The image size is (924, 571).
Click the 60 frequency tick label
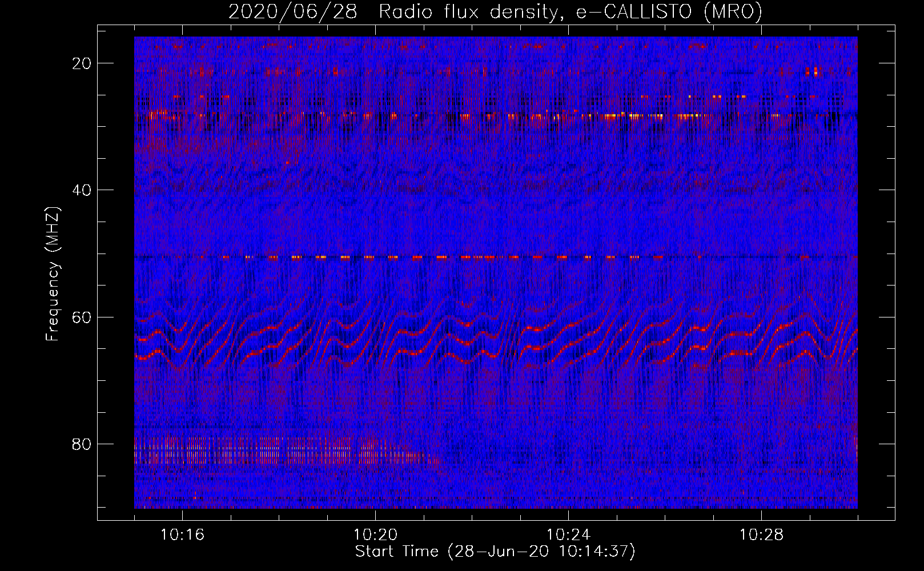[82, 317]
